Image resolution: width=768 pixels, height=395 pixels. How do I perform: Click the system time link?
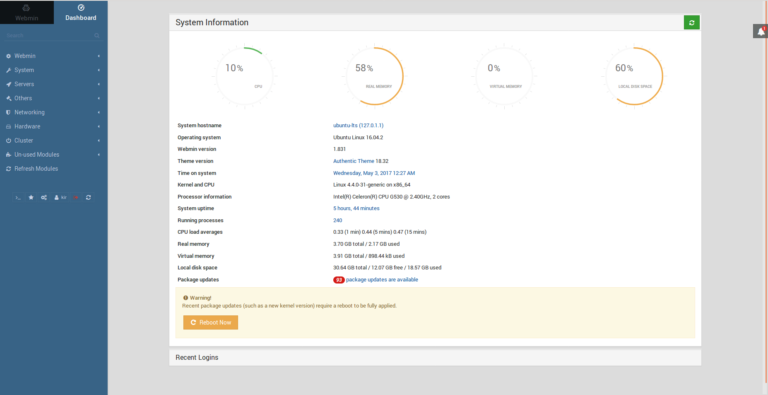374,173
